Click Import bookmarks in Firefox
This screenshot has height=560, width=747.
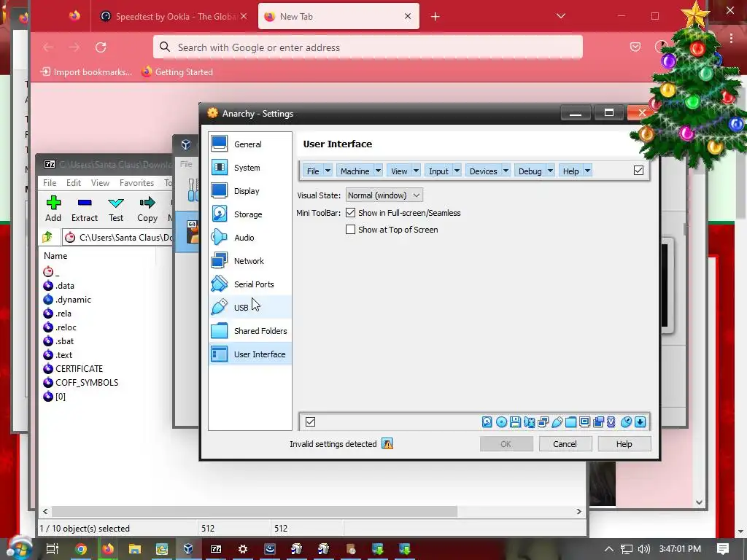[x=86, y=72]
